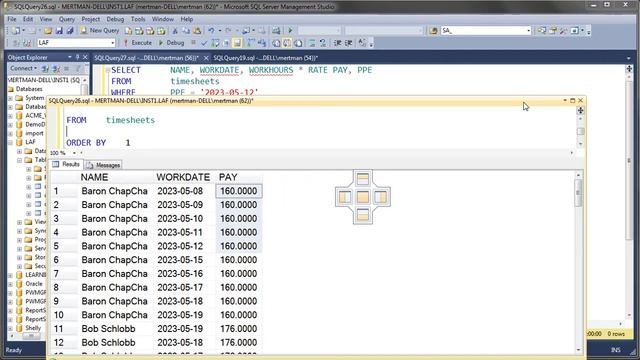Screen dimensions: 640x360
Task: Open the File menu
Action: click(x=12, y=19)
